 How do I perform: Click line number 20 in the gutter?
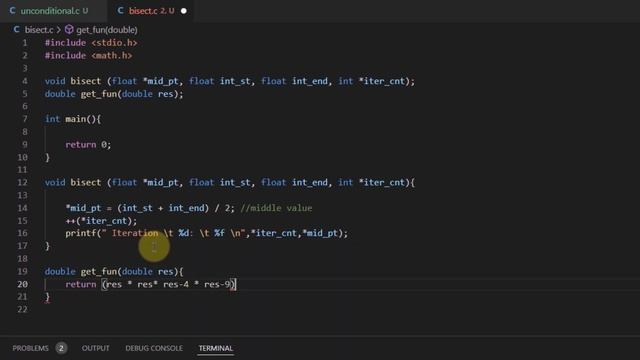(22, 284)
